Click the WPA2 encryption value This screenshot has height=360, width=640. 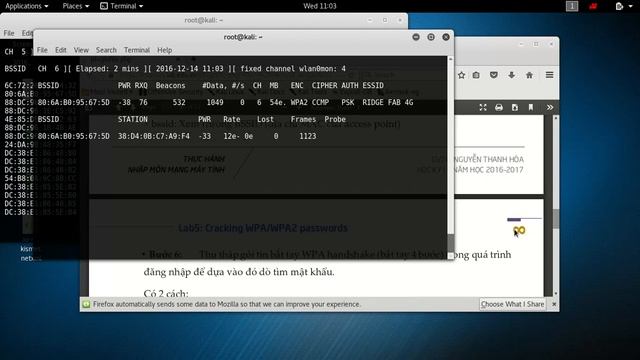click(x=299, y=102)
